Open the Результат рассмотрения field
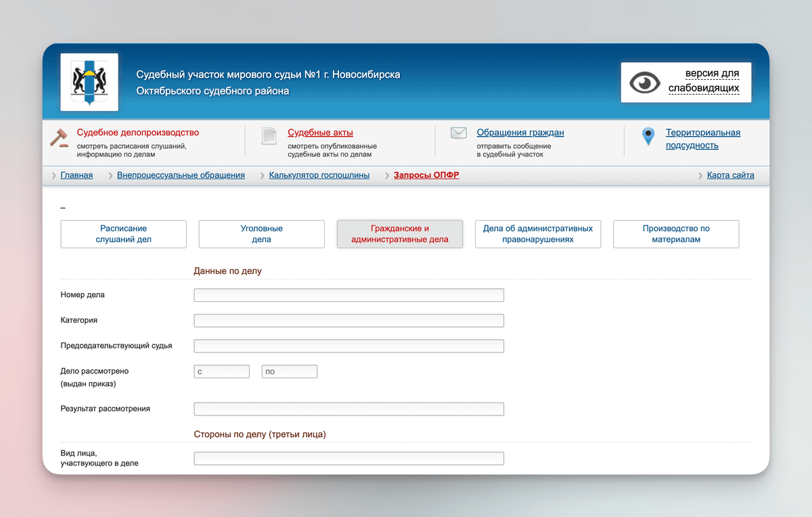This screenshot has height=517, width=812. (x=348, y=409)
